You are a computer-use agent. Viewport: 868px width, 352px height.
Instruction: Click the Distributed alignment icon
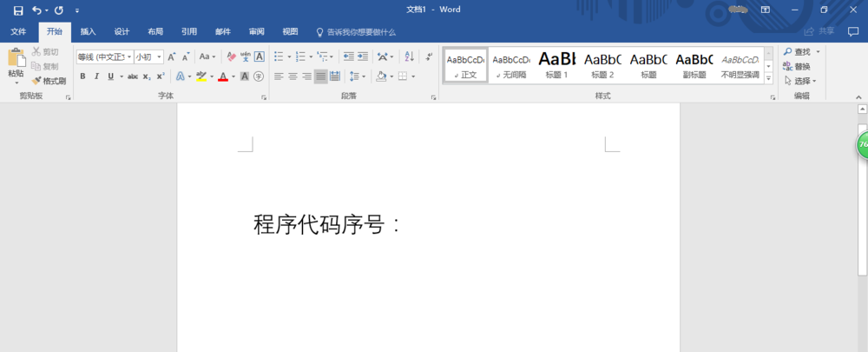pos(335,76)
